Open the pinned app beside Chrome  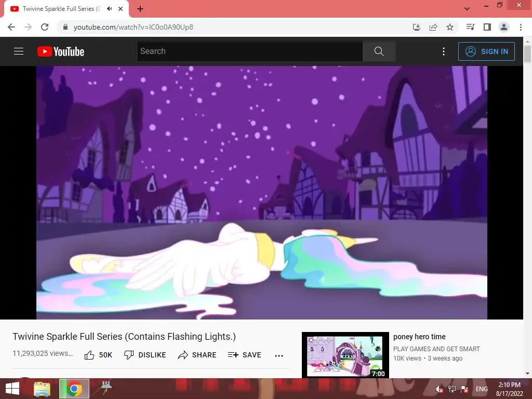[x=106, y=388]
